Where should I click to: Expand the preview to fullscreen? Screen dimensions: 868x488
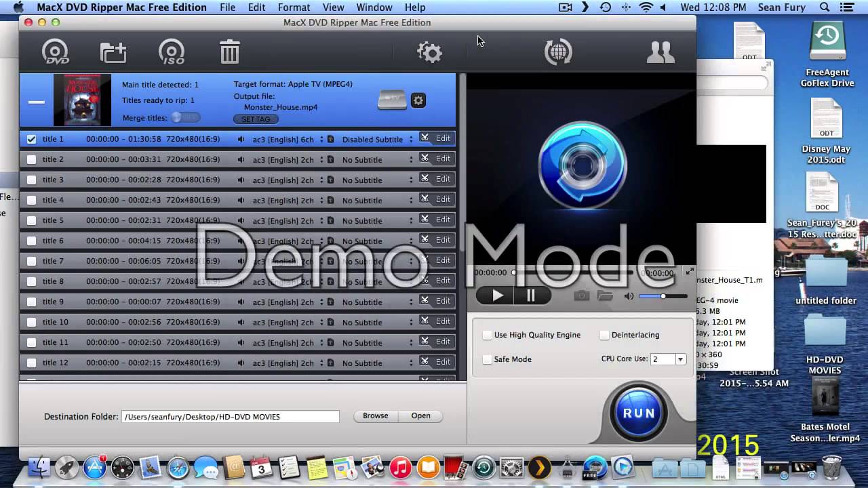pos(690,271)
